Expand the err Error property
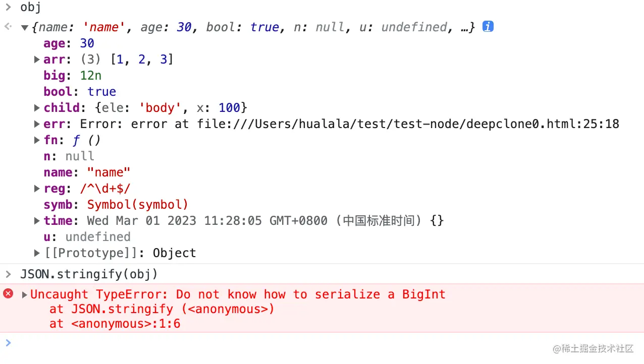 point(37,124)
